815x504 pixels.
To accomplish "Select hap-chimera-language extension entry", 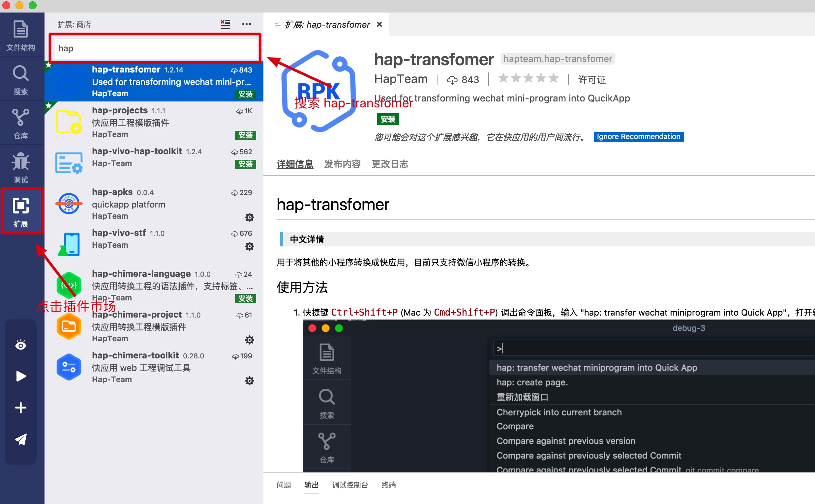I will click(x=154, y=285).
